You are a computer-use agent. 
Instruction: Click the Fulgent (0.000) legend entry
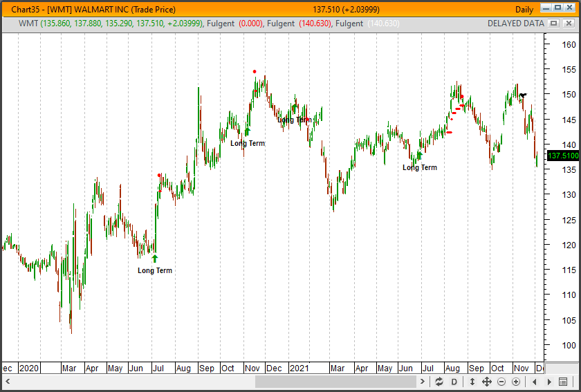click(235, 24)
